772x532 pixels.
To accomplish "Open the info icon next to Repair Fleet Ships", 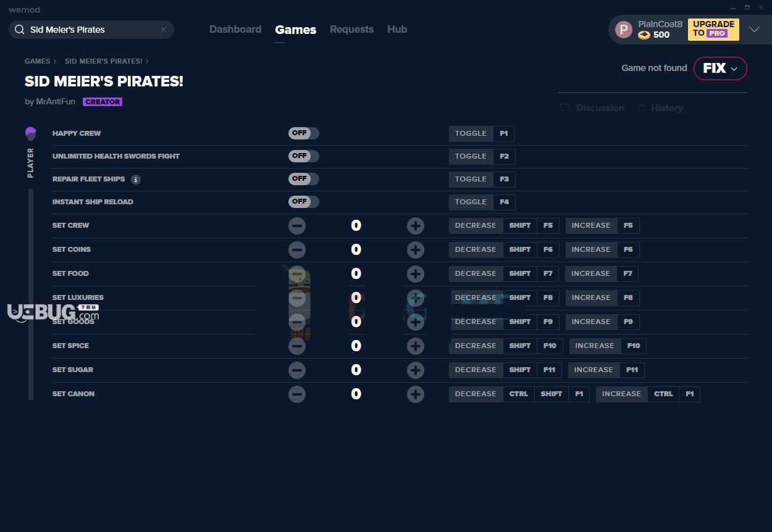I will pos(136,180).
